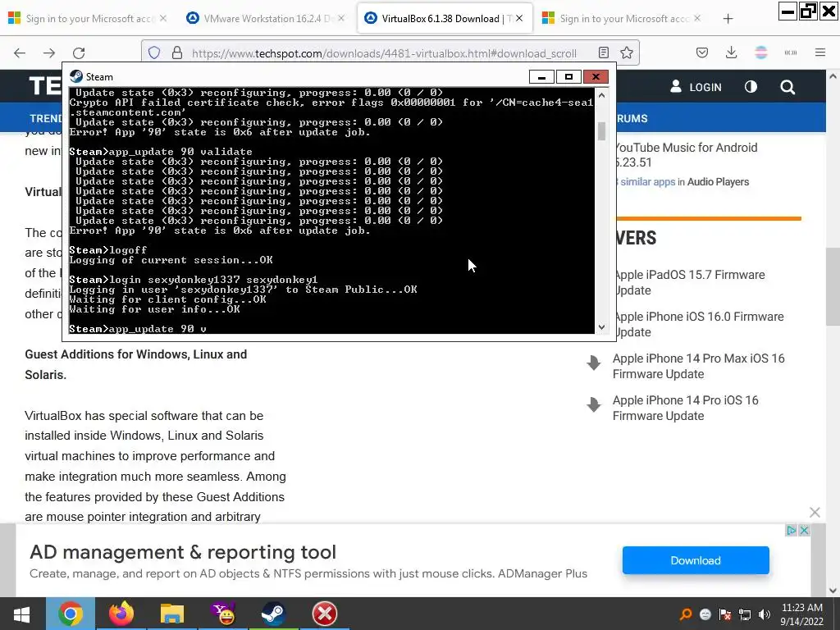Click AD management & reporting tool headline

[183, 552]
